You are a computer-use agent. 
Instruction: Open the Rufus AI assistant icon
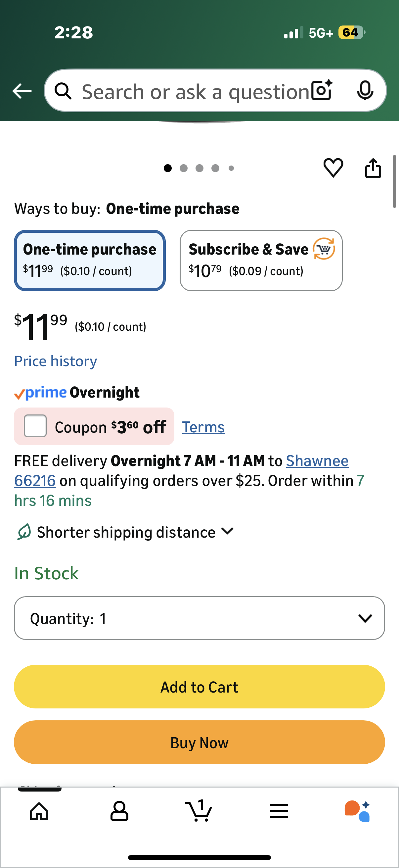[x=357, y=811]
